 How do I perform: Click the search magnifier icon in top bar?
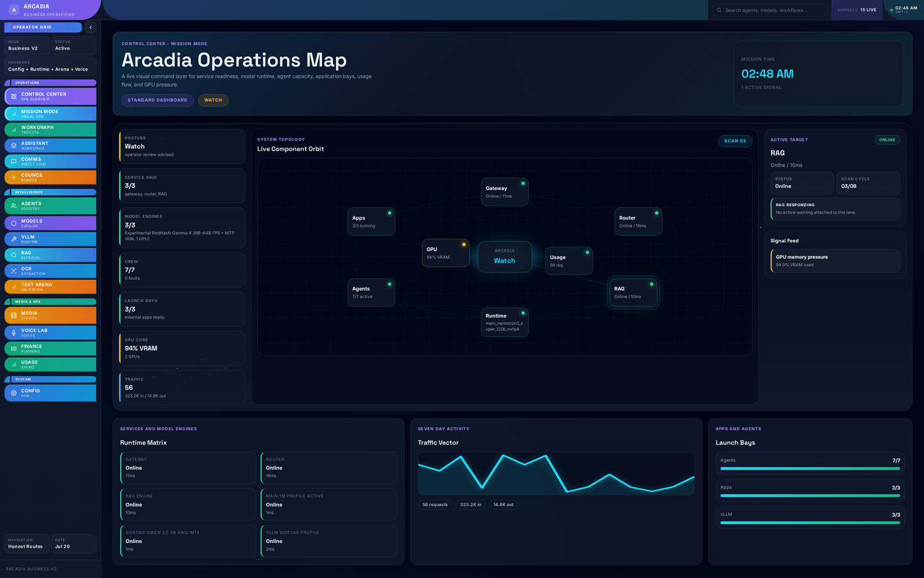719,10
